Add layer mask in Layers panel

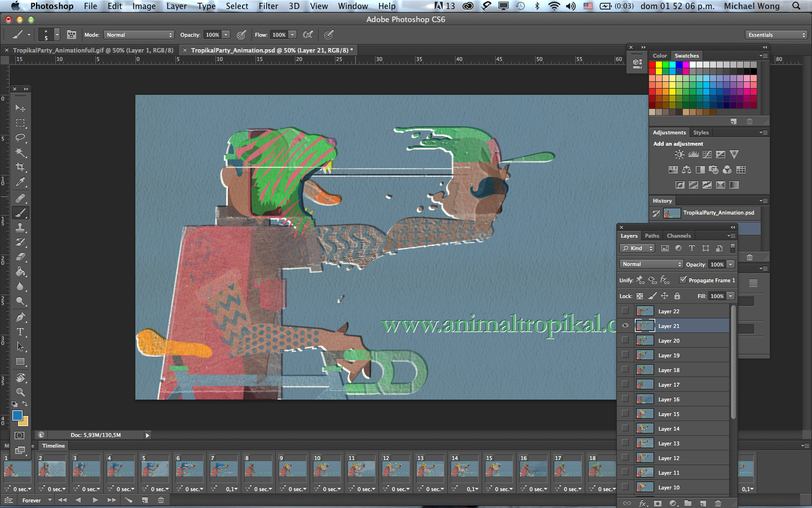tap(657, 503)
